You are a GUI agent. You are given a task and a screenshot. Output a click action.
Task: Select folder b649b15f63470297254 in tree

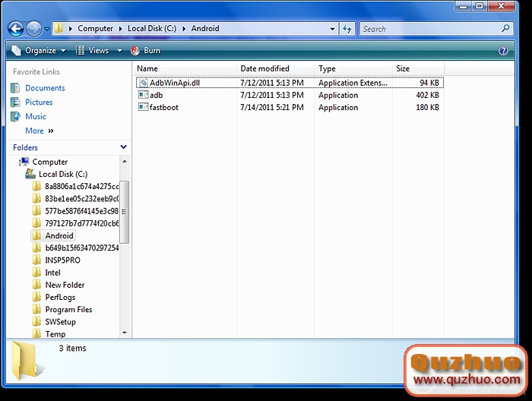point(82,248)
